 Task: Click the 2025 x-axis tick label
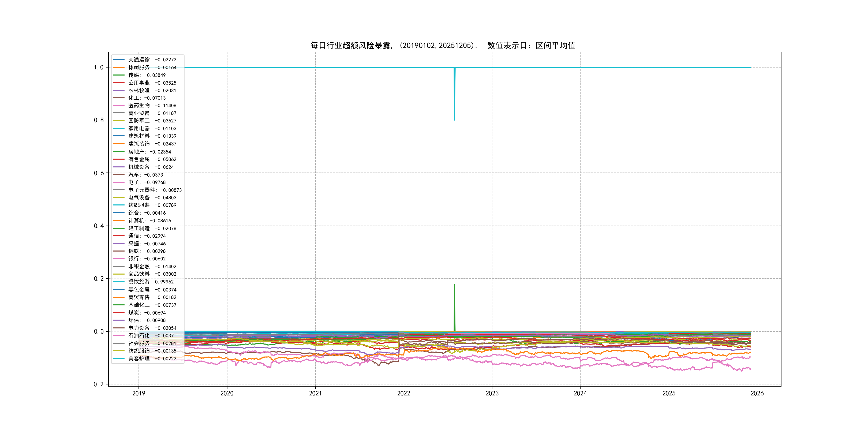(669, 393)
